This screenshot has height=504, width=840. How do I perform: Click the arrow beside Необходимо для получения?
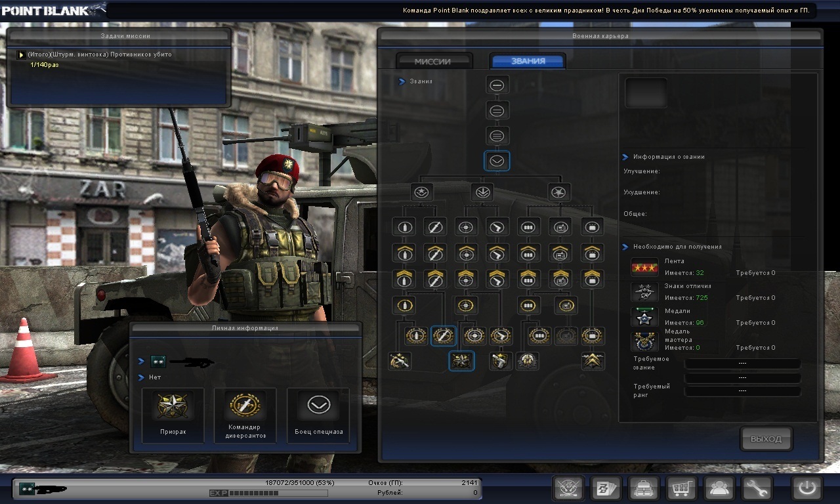(625, 247)
